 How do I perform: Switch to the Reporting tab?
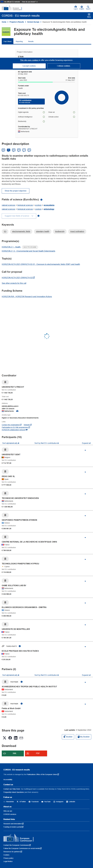19,41
